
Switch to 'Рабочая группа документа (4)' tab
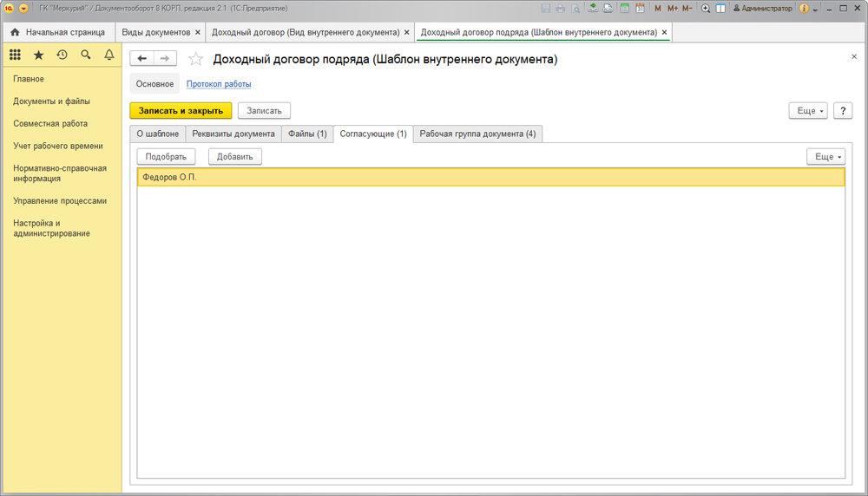click(477, 134)
